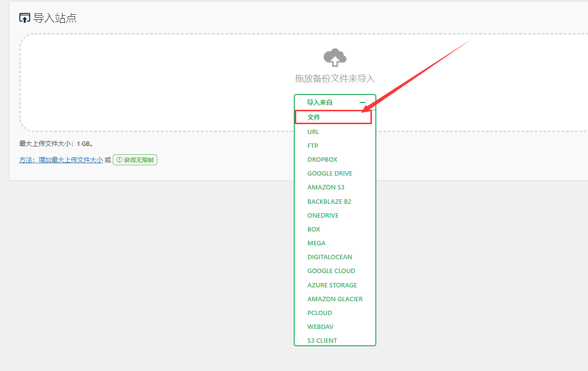Viewport: 588px width, 371px height.
Task: Click the 导入来自 dropdown header
Action: (x=335, y=102)
